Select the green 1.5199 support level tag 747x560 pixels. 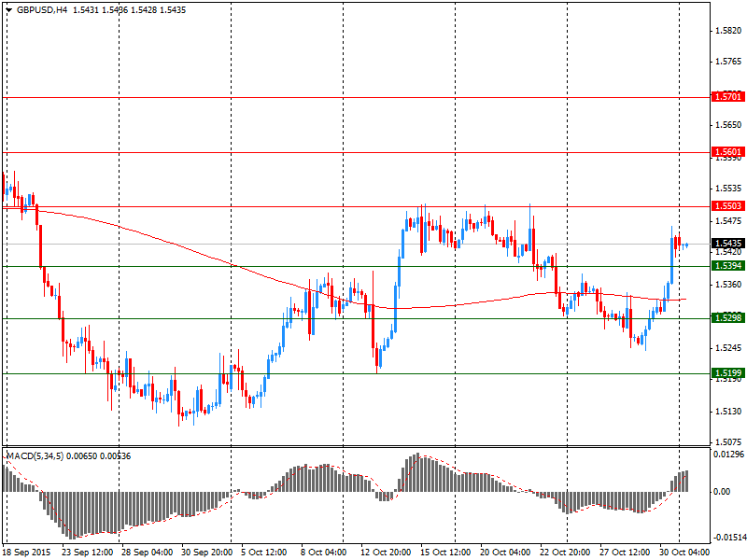coord(728,372)
